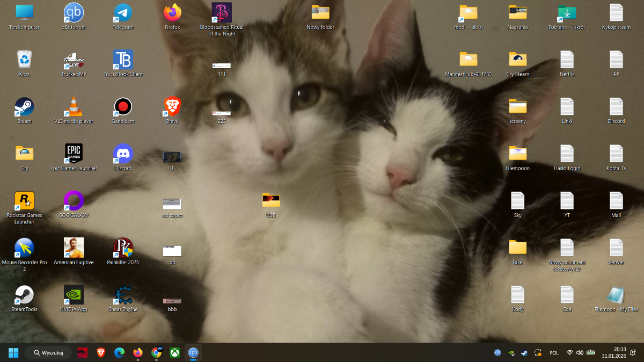Click the Discord desktop shortcut

click(x=123, y=154)
